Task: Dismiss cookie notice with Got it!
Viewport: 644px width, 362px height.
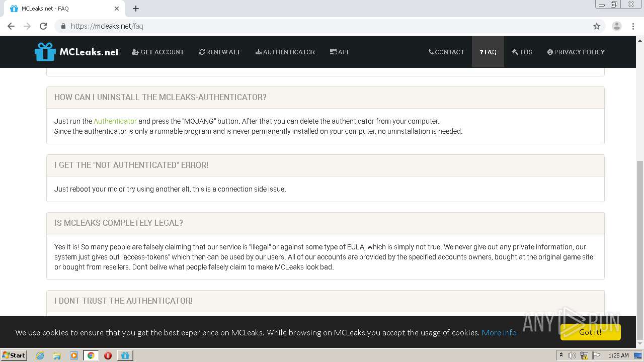Action: click(x=590, y=332)
